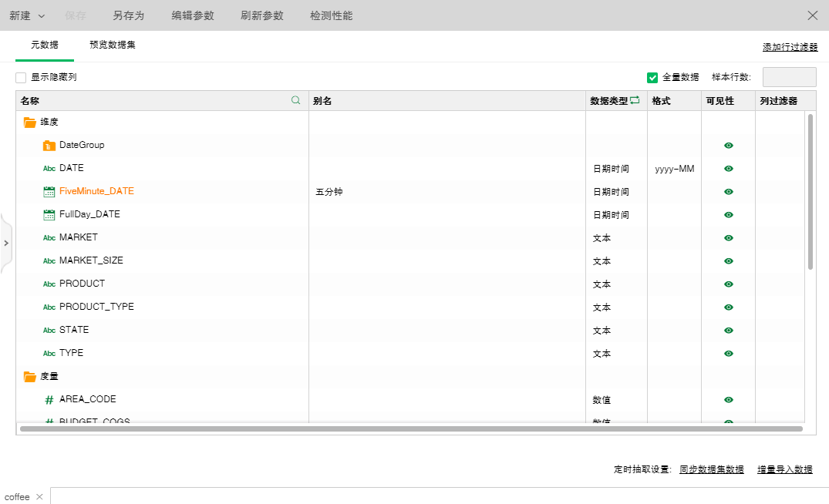Open 添加行过滤器 to add row filter
The width and height of the screenshot is (829, 504).
(790, 46)
